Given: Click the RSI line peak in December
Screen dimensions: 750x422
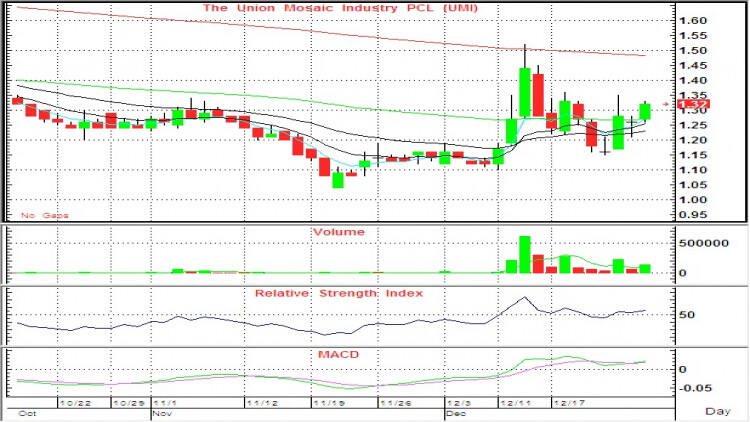Looking at the screenshot, I should click(x=525, y=297).
